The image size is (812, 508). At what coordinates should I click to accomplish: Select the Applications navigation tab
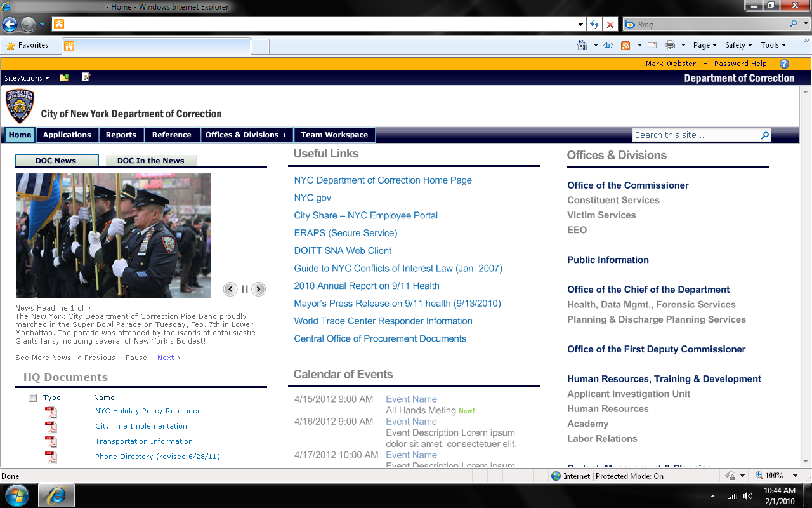pyautogui.click(x=67, y=135)
